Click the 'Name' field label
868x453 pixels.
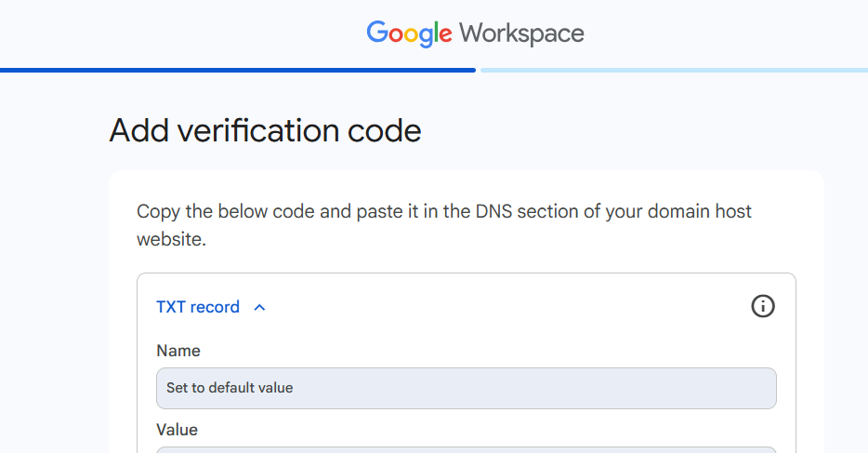click(178, 351)
